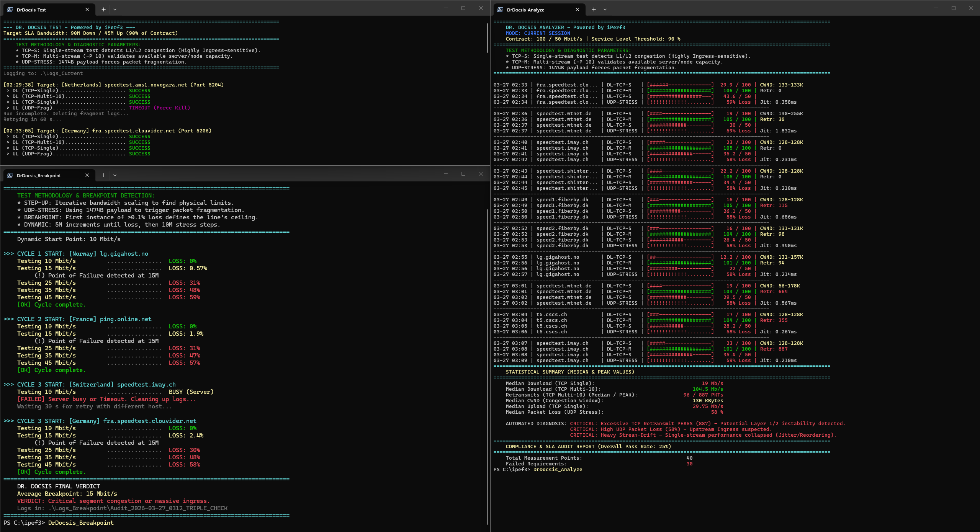Screen dimensions: 980x532
Task: Close the DrDocsis_Breakpoint tab
Action: [x=87, y=175]
